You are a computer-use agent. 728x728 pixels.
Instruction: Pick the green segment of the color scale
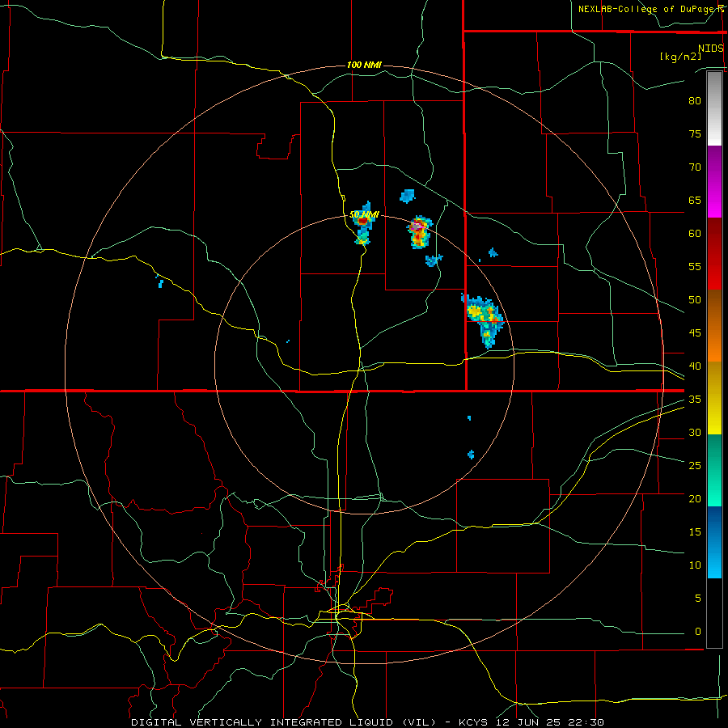pos(714,470)
